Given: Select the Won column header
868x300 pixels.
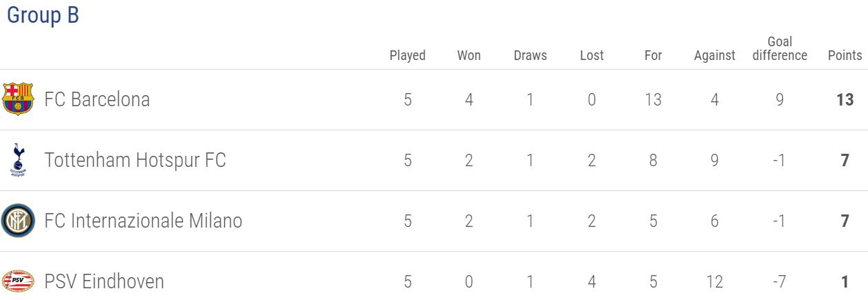Looking at the screenshot, I should pyautogui.click(x=469, y=55).
